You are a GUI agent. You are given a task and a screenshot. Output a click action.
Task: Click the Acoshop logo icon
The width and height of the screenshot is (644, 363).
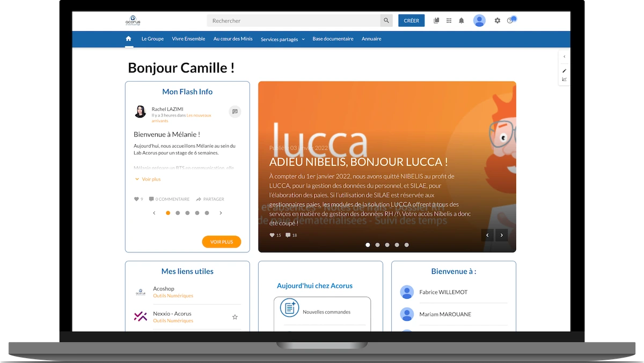click(140, 292)
